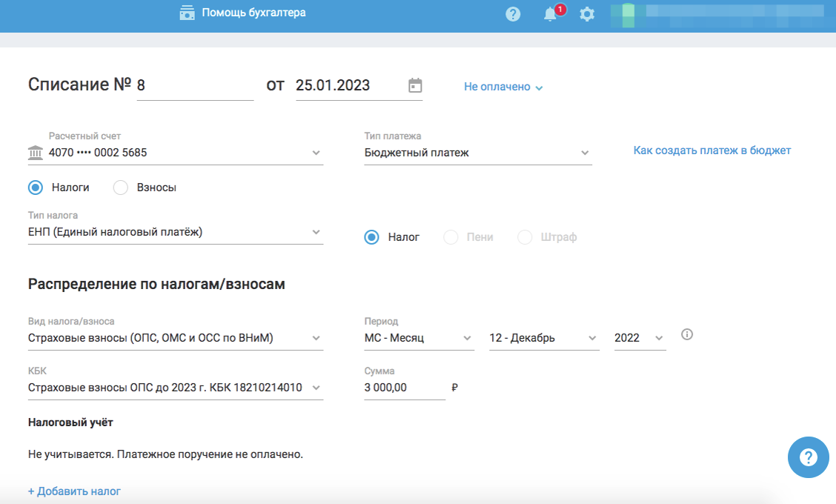Expand the Тип налога ЕНП dropdown
The image size is (836, 504).
coord(175,232)
